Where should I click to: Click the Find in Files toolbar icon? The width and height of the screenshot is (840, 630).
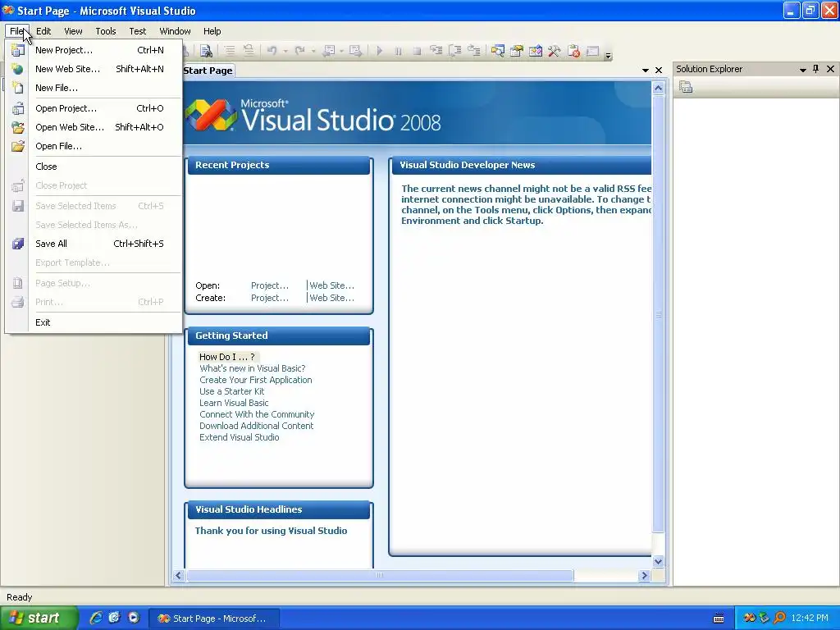[x=206, y=51]
